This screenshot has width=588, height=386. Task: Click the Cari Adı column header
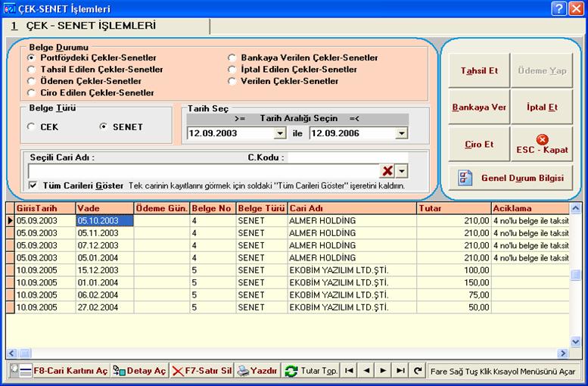click(352, 208)
